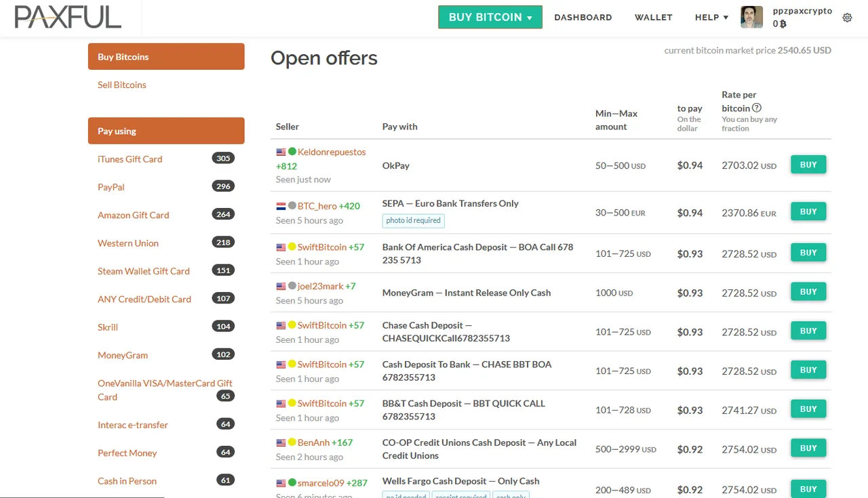Click the Pay with column header
The width and height of the screenshot is (868, 498).
(400, 127)
